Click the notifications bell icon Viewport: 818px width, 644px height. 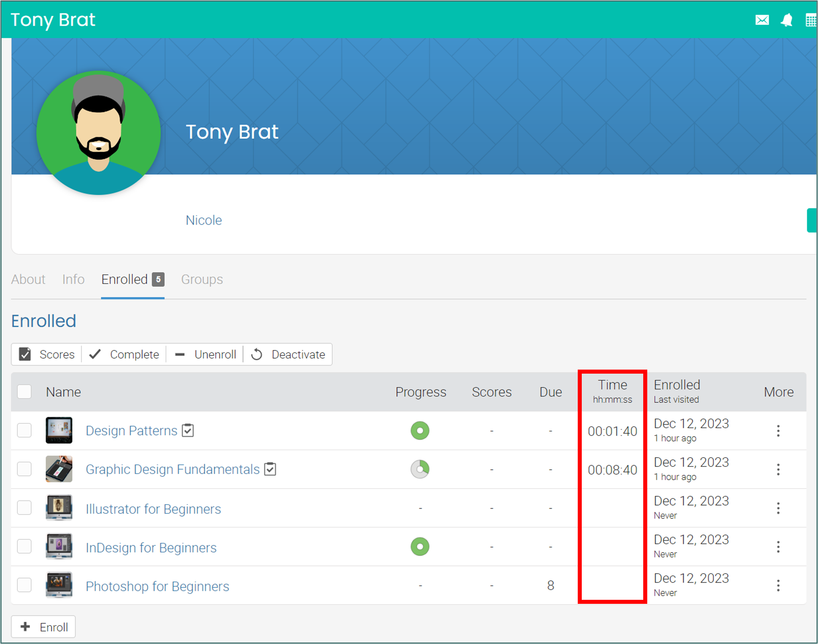point(786,20)
